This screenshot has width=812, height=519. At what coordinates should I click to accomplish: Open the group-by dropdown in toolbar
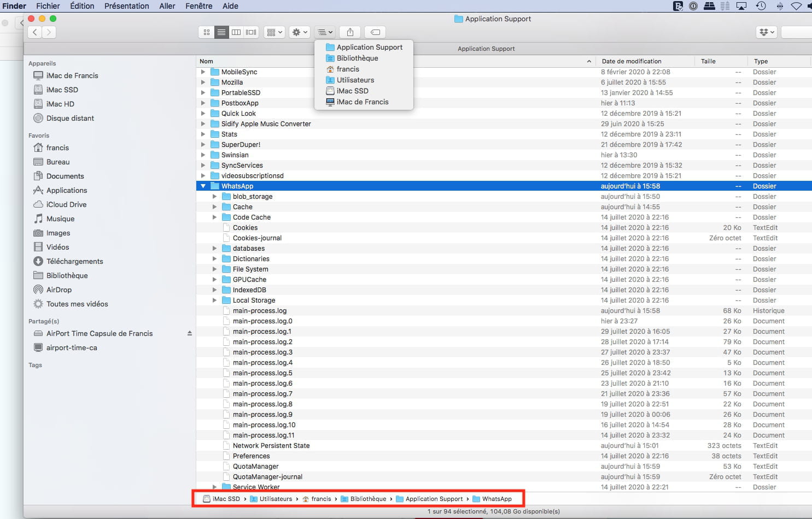pos(274,32)
